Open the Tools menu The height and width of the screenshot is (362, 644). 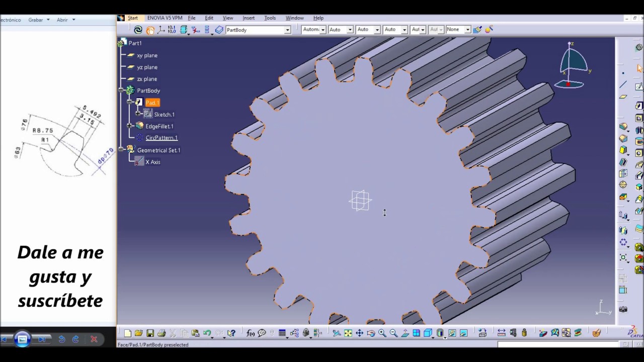click(x=270, y=18)
